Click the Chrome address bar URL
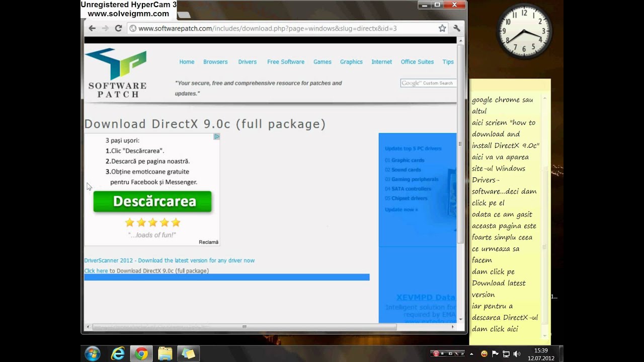Image resolution: width=644 pixels, height=362 pixels. [x=267, y=29]
